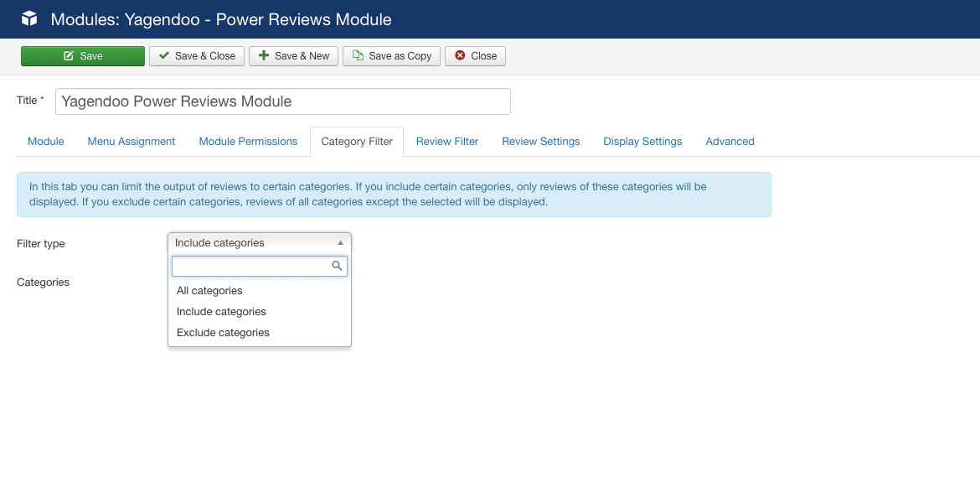980x498 pixels.
Task: Collapse the Filter type dropdown
Action: (259, 243)
